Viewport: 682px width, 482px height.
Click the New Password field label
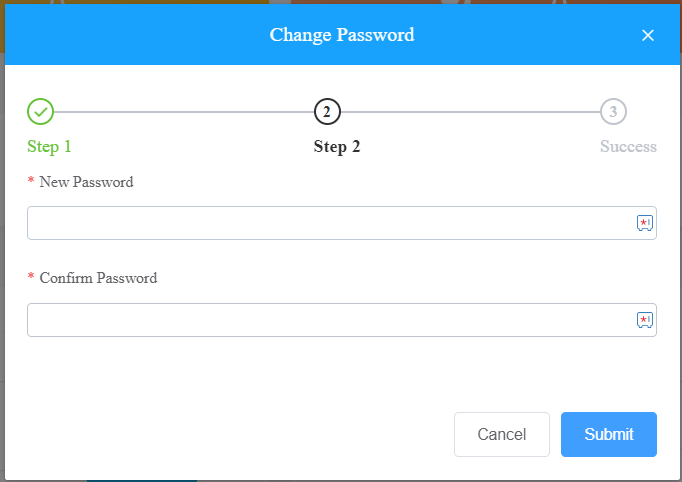[x=86, y=182]
